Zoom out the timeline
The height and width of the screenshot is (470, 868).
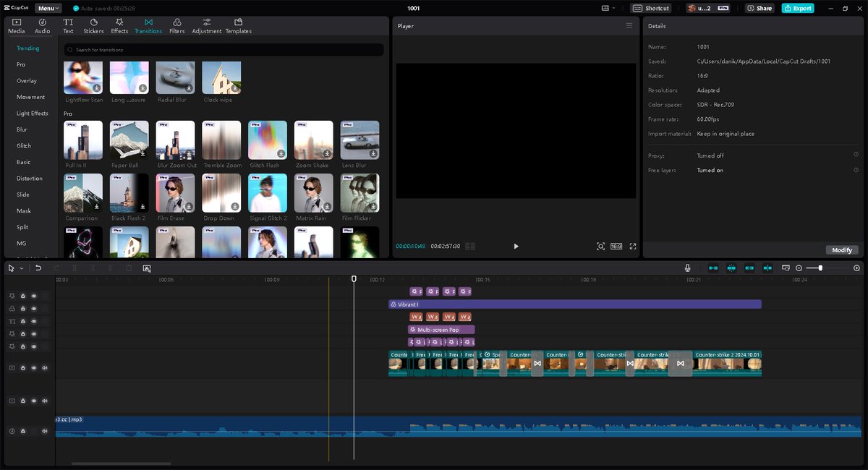pyautogui.click(x=799, y=268)
